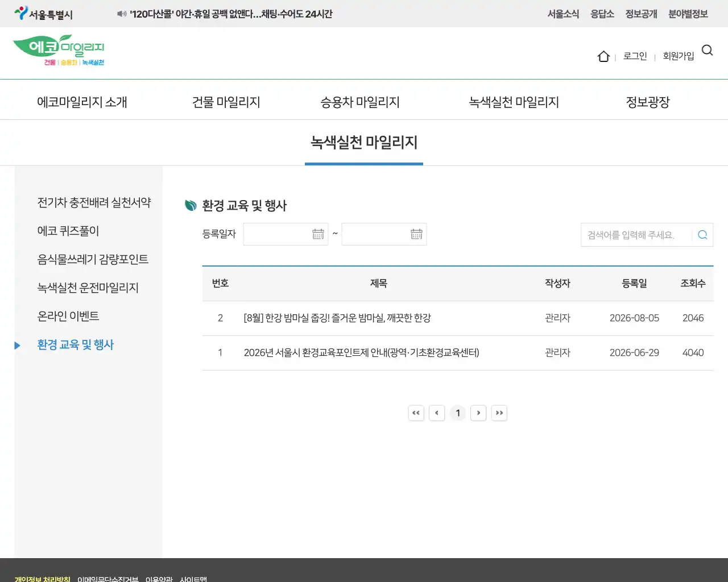Click the 녹색실천 마일리지 section tab heading

pos(364,143)
